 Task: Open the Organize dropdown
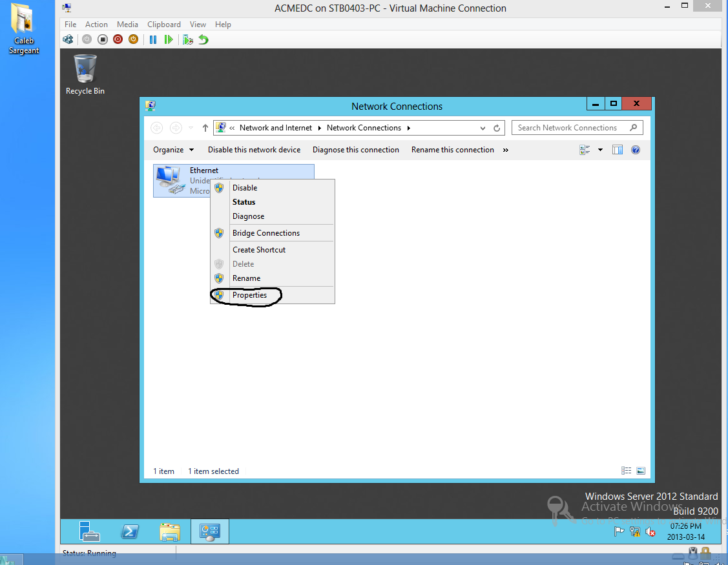[x=173, y=150]
